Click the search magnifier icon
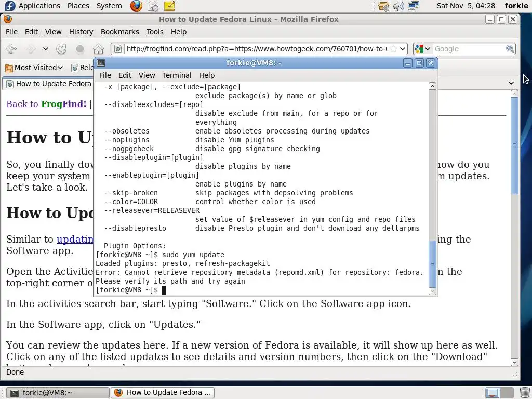This screenshot has width=532, height=399. click(510, 49)
